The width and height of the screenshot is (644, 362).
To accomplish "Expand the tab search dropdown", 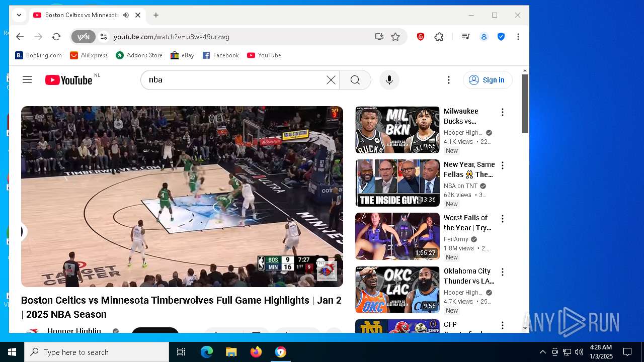I will pos(19,15).
